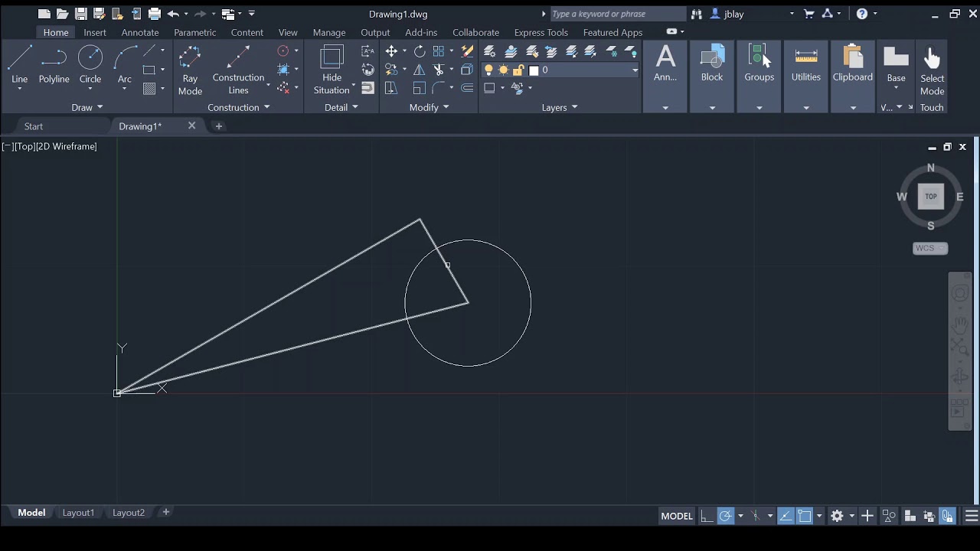Click the Rotate tool icon
This screenshot has height=551, width=980.
[x=420, y=51]
